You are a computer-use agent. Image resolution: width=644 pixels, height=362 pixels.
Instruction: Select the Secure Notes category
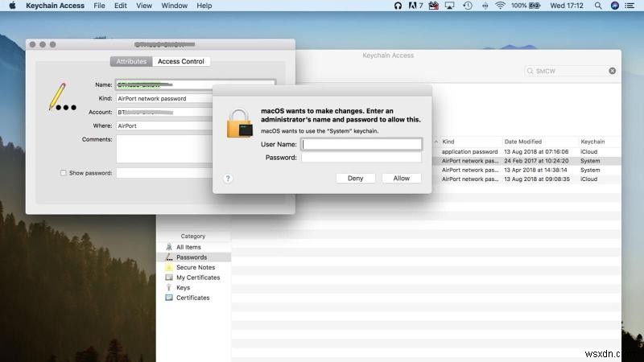coord(194,267)
